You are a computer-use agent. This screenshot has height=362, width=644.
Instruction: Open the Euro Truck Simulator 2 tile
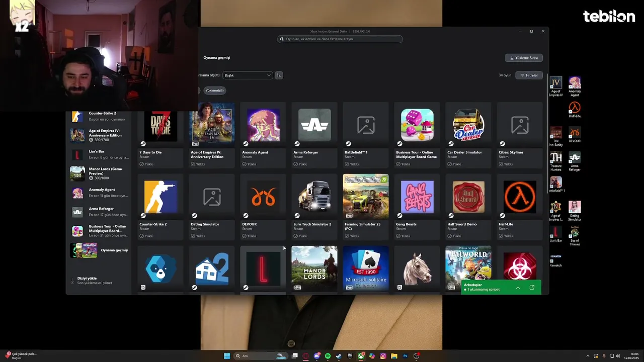point(314,207)
